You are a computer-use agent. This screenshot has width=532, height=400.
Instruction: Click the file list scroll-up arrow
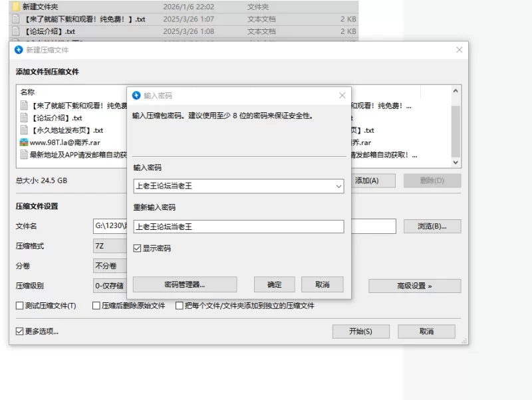456,91
